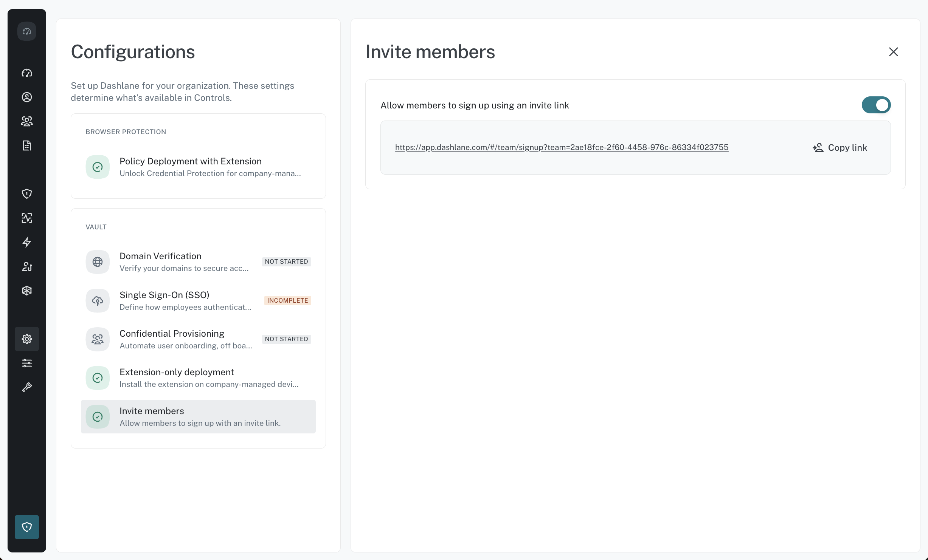
Task: Click the NOT STARTED badge on Domain Verification
Action: point(286,262)
